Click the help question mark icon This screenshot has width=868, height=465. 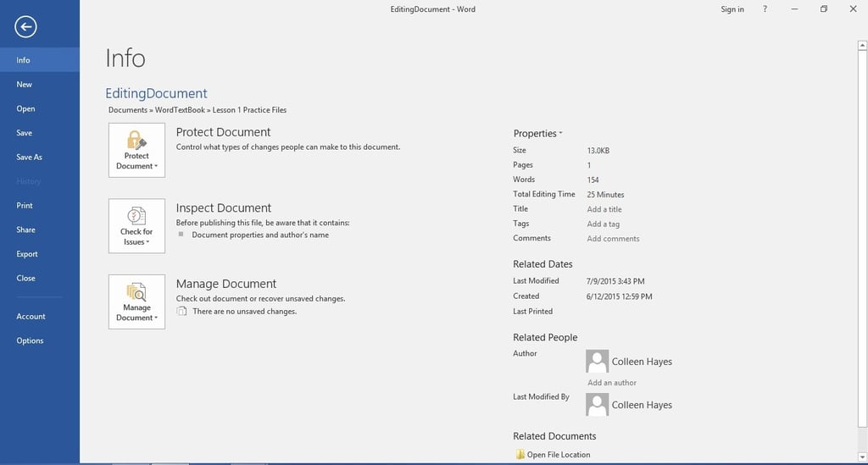tap(765, 8)
